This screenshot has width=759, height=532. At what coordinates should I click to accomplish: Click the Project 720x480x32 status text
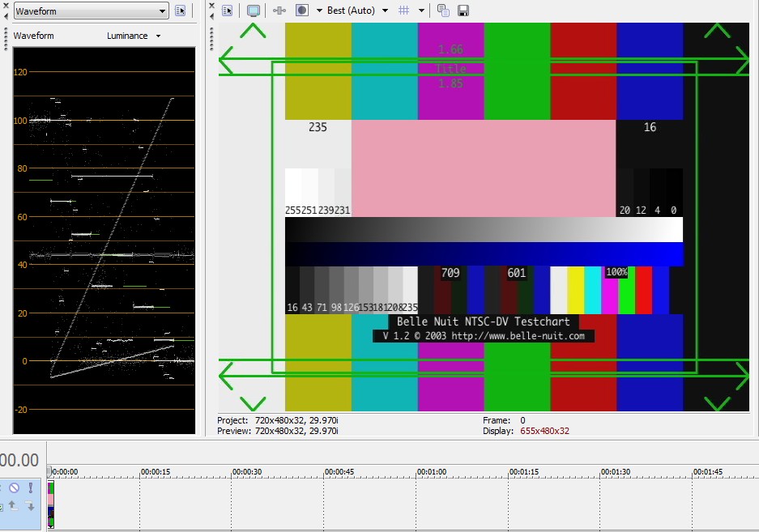[278, 420]
